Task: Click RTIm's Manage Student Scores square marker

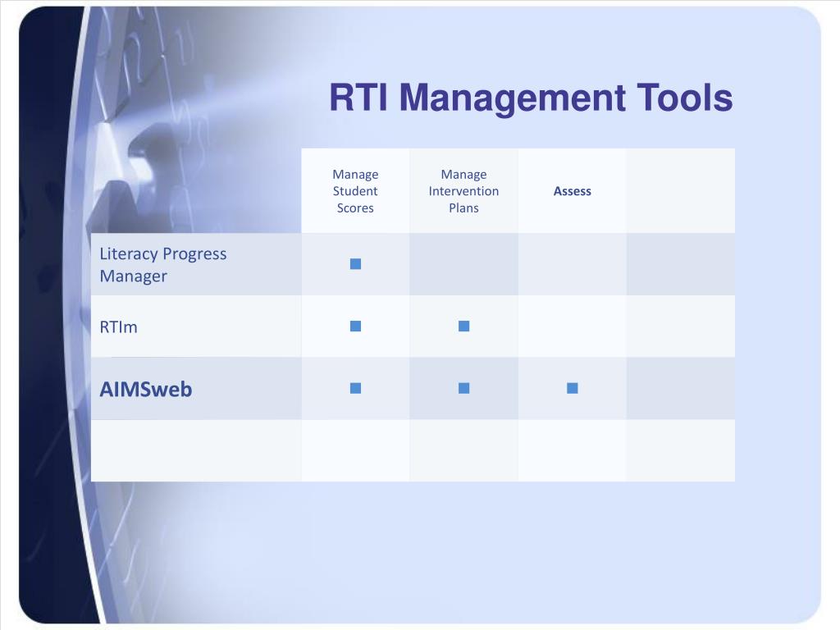Action: pos(355,326)
